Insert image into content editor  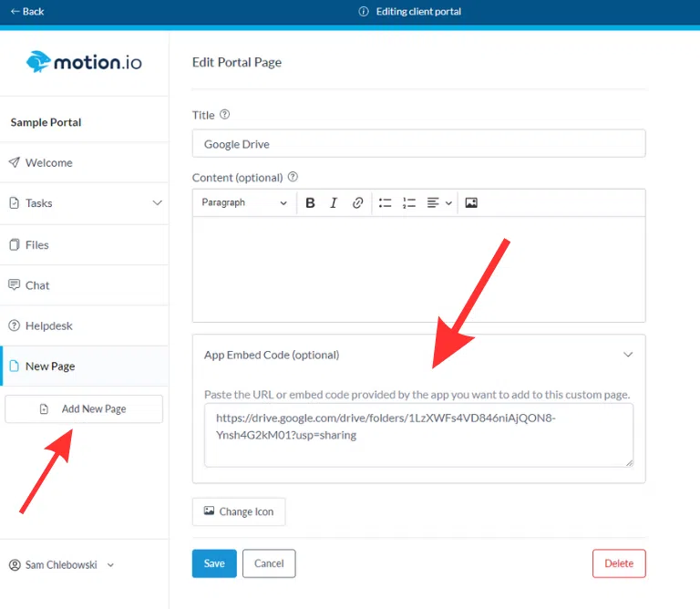coord(471,203)
